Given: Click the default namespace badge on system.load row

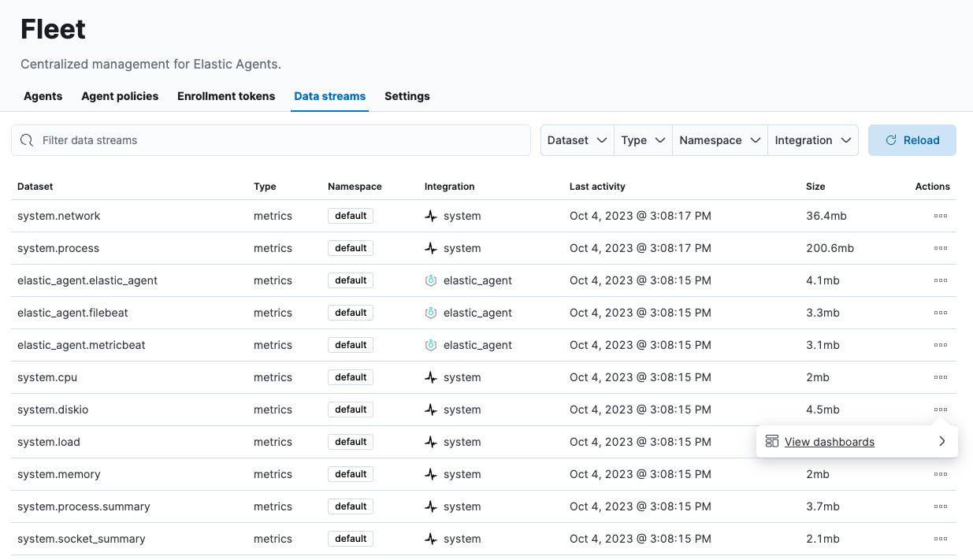Looking at the screenshot, I should pos(350,441).
